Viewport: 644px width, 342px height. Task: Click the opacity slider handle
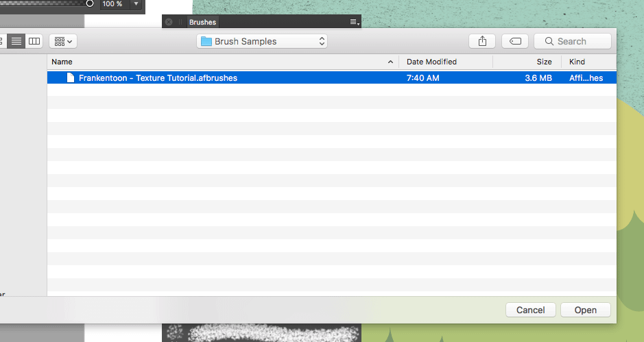(x=90, y=3)
